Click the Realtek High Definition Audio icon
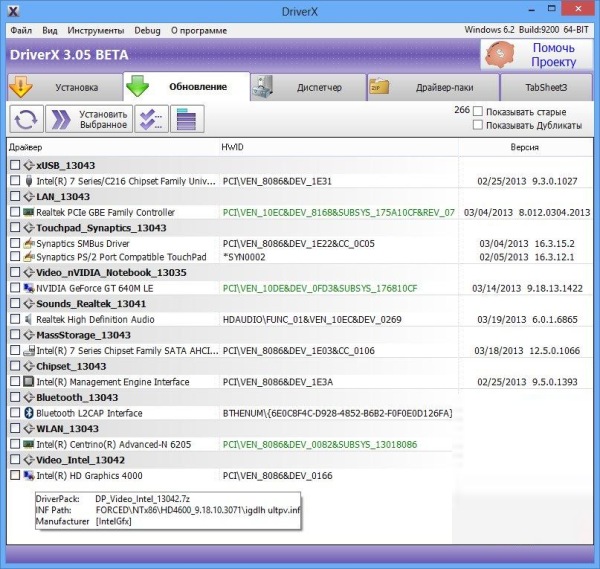The height and width of the screenshot is (569, 600). pos(28,319)
